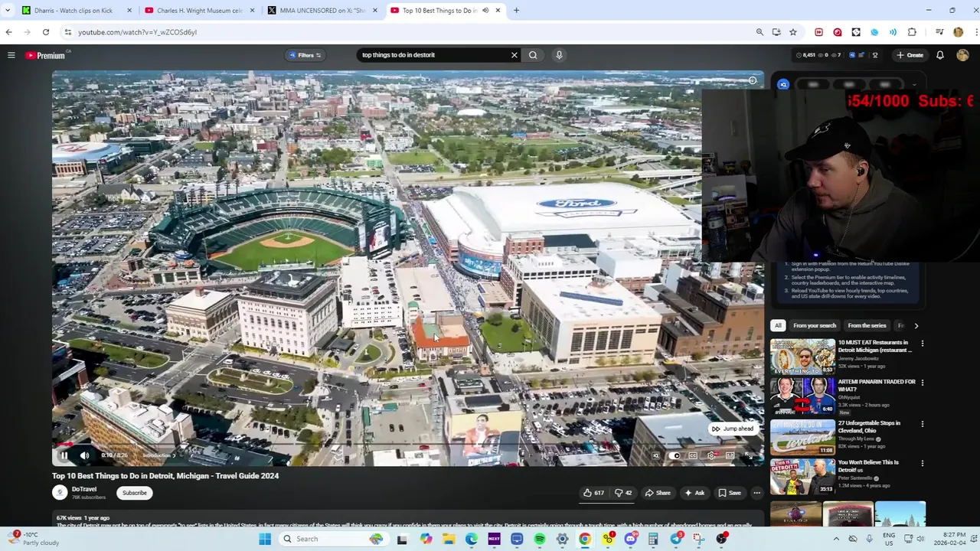The width and height of the screenshot is (980, 551).
Task: Click the vidIQ blue logo in panel
Action: click(x=783, y=85)
